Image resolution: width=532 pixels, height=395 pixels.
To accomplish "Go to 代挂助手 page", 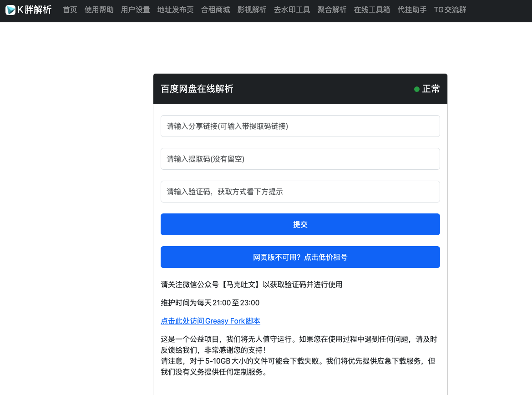I will point(412,10).
